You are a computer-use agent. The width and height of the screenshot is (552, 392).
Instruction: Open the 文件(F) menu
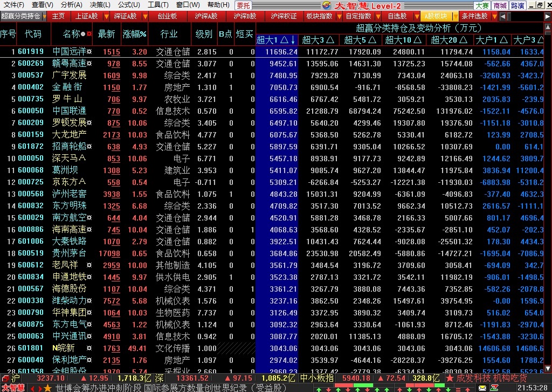click(13, 5)
